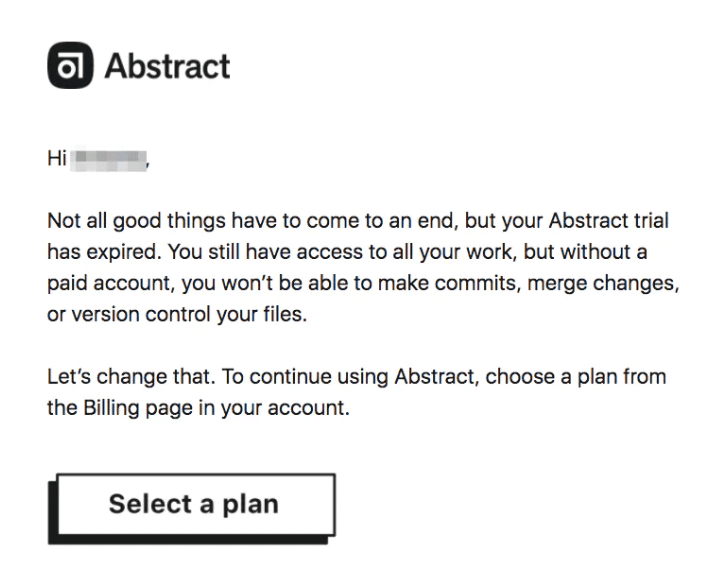Click the Abstract wordmark text

[167, 66]
